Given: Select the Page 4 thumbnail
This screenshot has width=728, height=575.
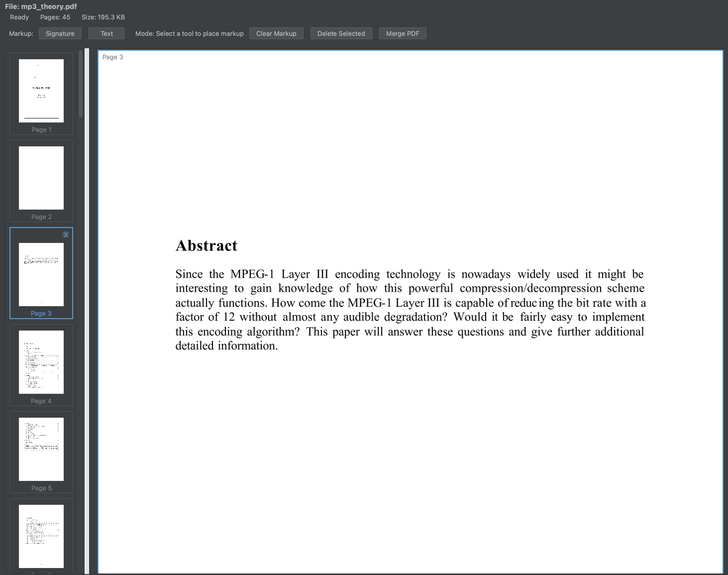Looking at the screenshot, I should pos(41,362).
